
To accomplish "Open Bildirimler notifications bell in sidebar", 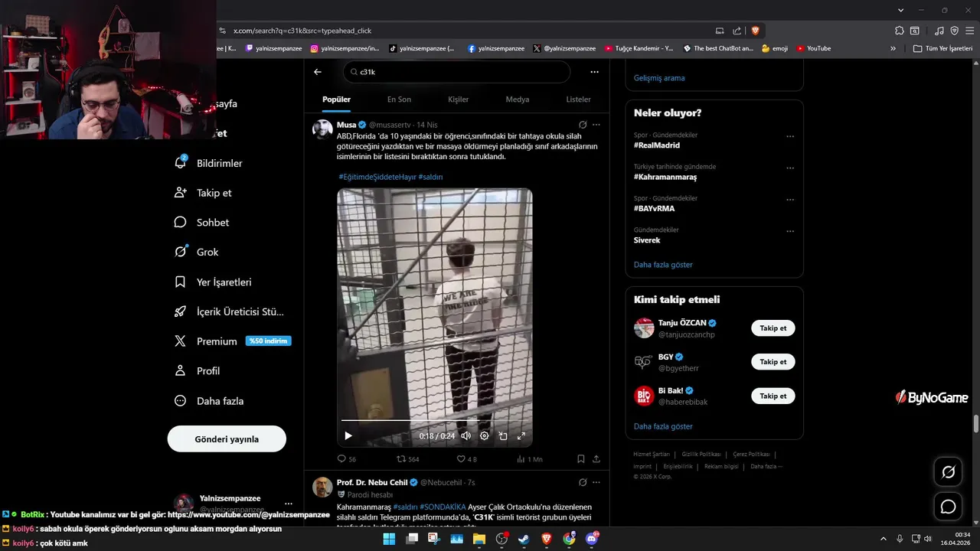I will [x=208, y=163].
